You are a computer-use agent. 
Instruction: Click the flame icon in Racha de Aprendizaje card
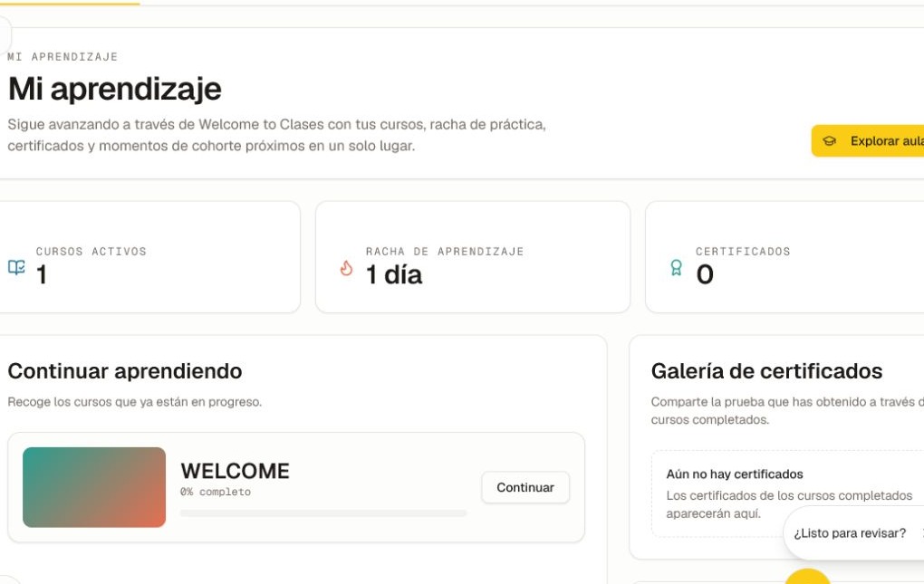coord(346,268)
